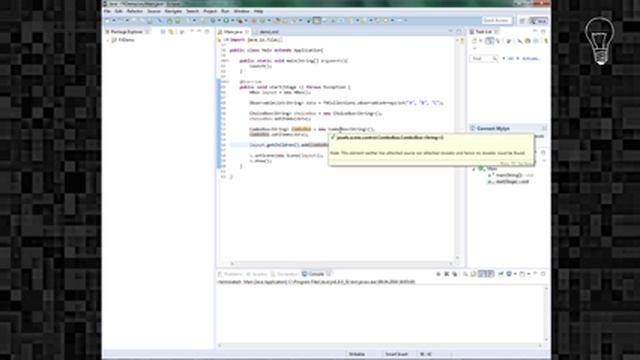Open the Edit menu
The width and height of the screenshot is (640, 360).
click(118, 11)
